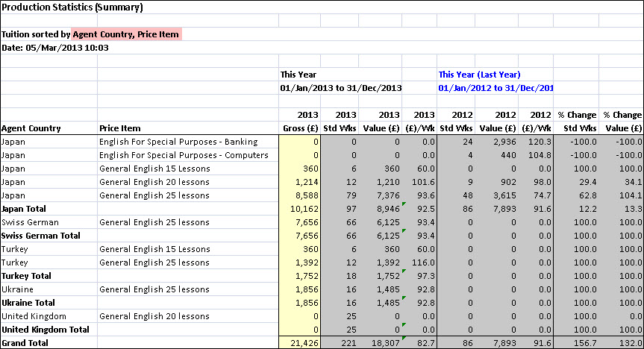Click the Swiss German Total row label
The width and height of the screenshot is (644, 349).
(x=36, y=236)
